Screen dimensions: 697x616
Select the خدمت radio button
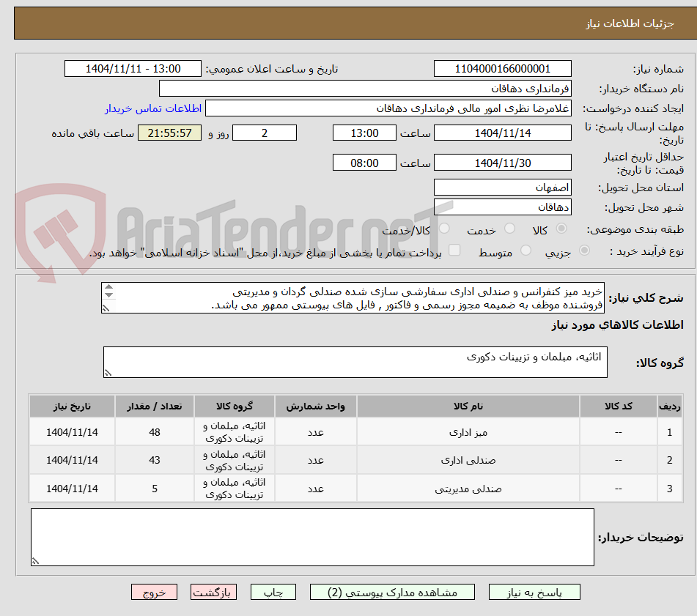(x=510, y=229)
